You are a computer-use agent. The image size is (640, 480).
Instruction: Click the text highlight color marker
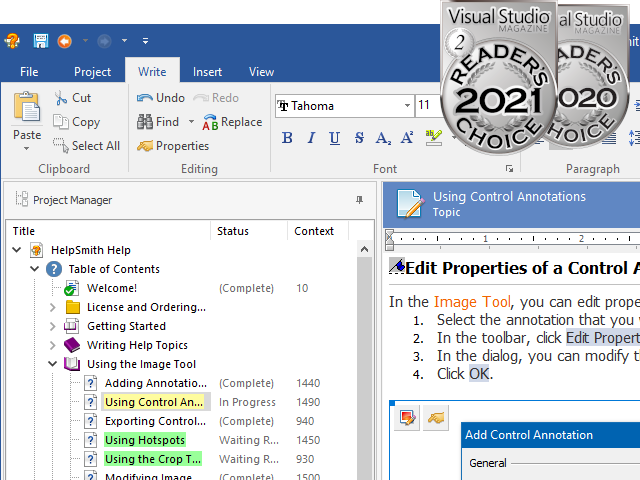pyautogui.click(x=433, y=138)
